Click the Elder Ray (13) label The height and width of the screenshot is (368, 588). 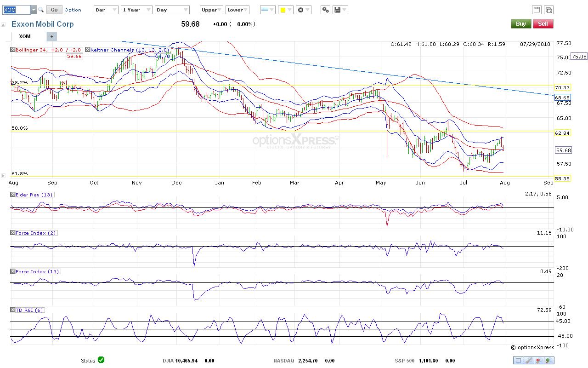(x=34, y=195)
